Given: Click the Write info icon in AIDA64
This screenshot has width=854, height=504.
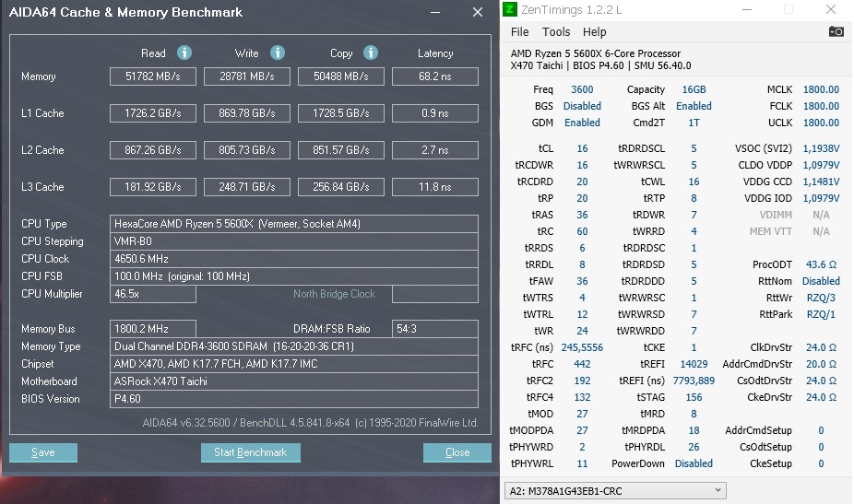Looking at the screenshot, I should (x=278, y=53).
